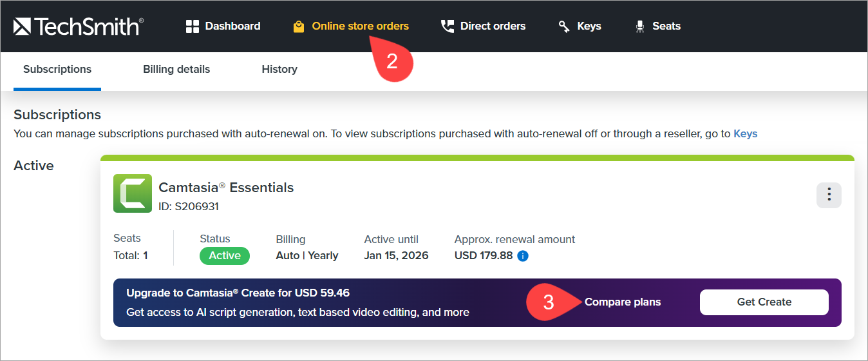The height and width of the screenshot is (361, 868).
Task: Switch to the Billing details tab
Action: pyautogui.click(x=176, y=69)
